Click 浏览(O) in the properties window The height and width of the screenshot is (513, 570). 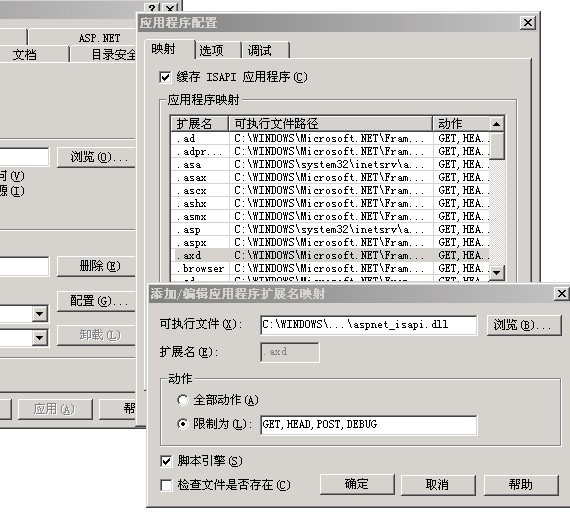[96, 157]
